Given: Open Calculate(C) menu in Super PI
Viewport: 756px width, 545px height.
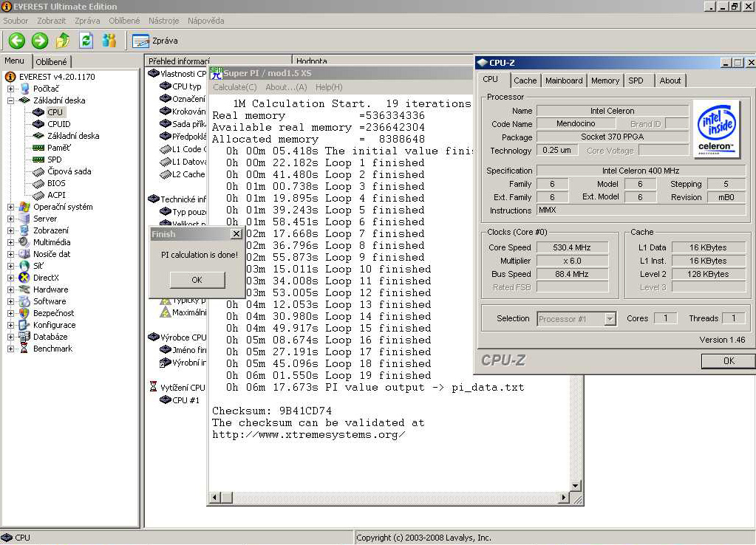Looking at the screenshot, I should (235, 87).
